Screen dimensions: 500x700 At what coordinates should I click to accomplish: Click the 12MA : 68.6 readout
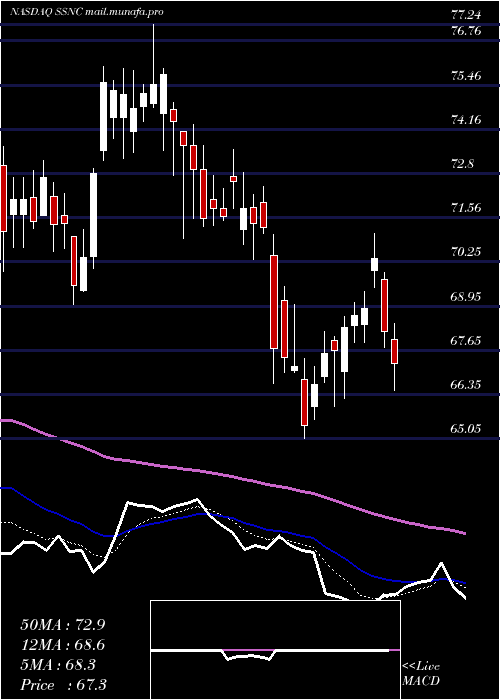[62, 645]
